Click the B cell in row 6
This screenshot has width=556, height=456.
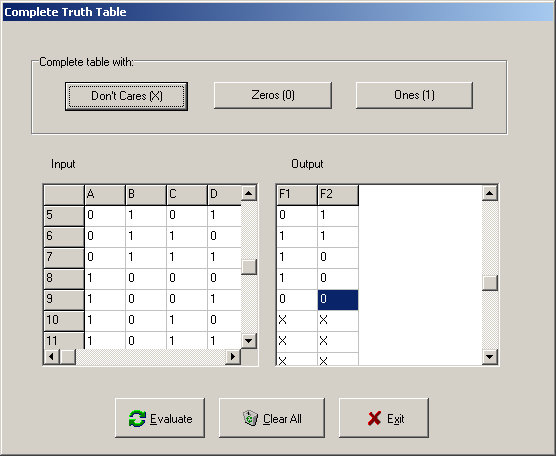[146, 237]
